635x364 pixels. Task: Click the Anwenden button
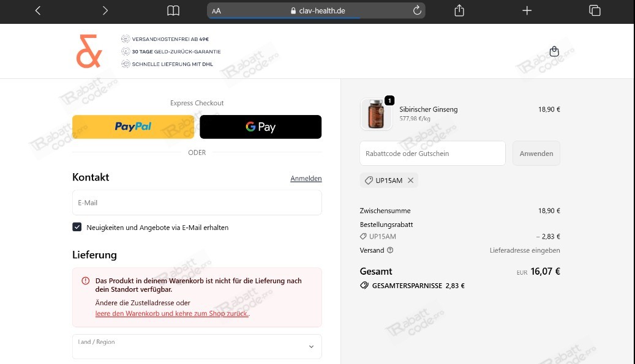(x=536, y=153)
